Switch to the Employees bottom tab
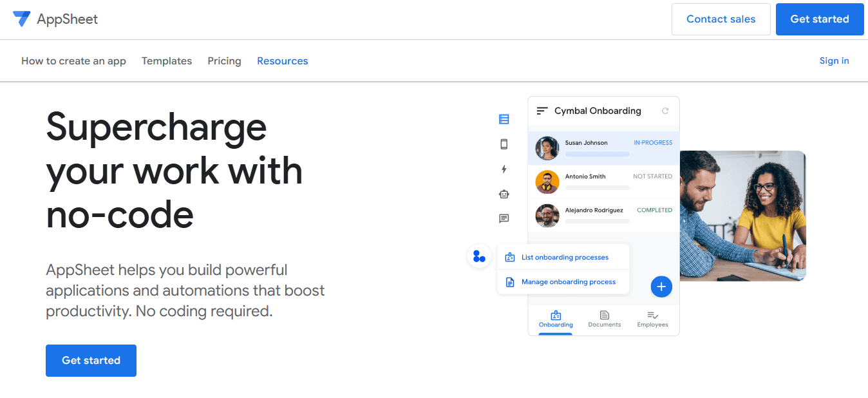Image resolution: width=868 pixels, height=398 pixels. tap(653, 319)
